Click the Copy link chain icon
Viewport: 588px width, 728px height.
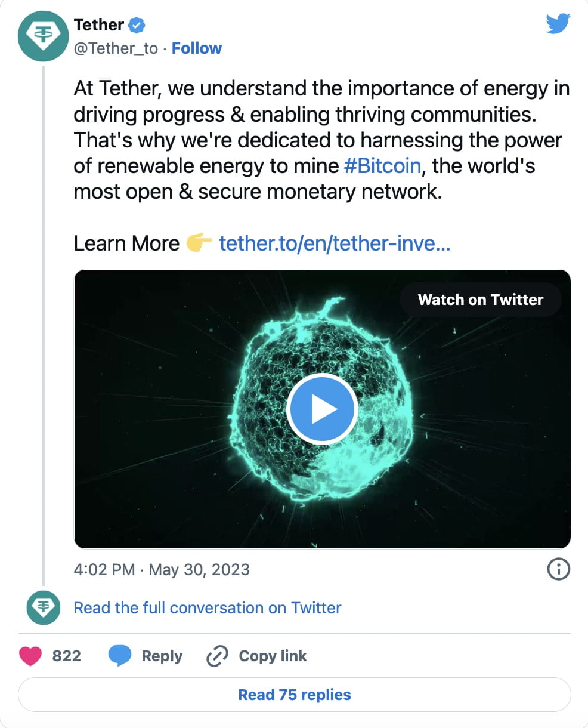tap(216, 656)
